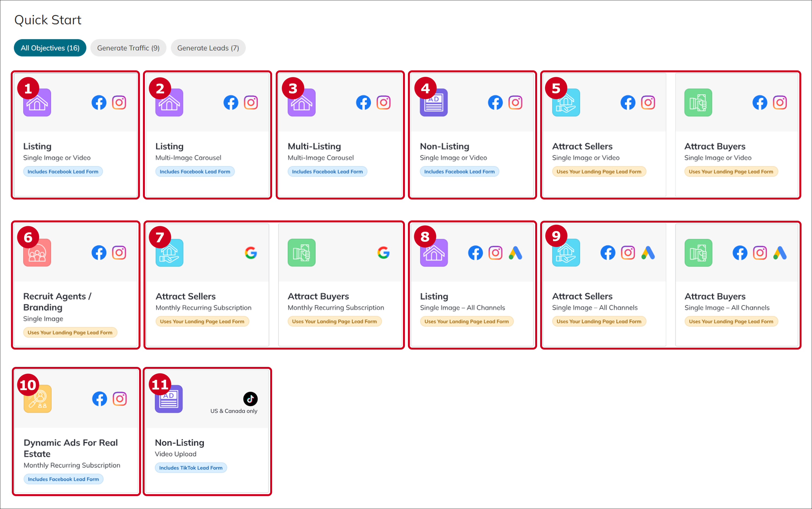Image resolution: width=812 pixels, height=509 pixels.
Task: Click TikTok icon on Non-Listing Video Upload card
Action: point(250,399)
